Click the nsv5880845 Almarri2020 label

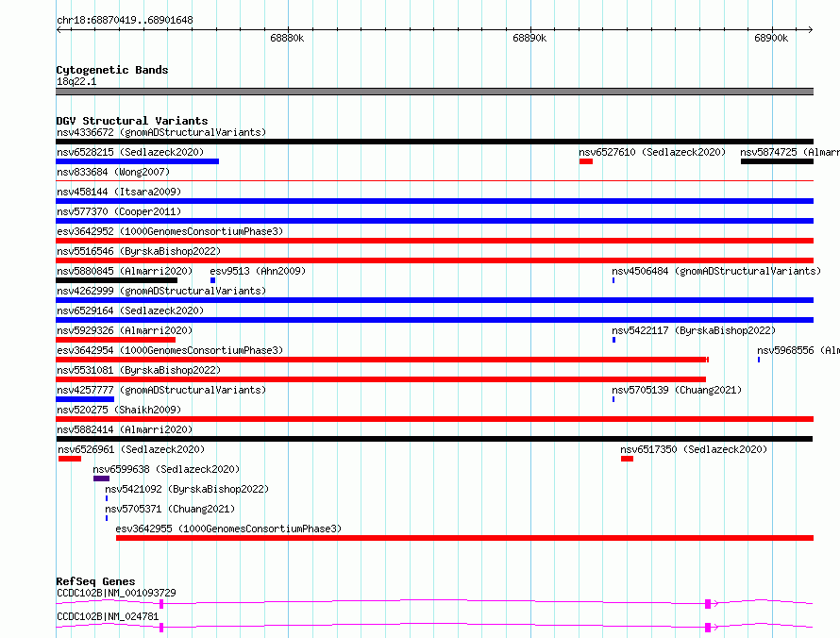pos(125,271)
